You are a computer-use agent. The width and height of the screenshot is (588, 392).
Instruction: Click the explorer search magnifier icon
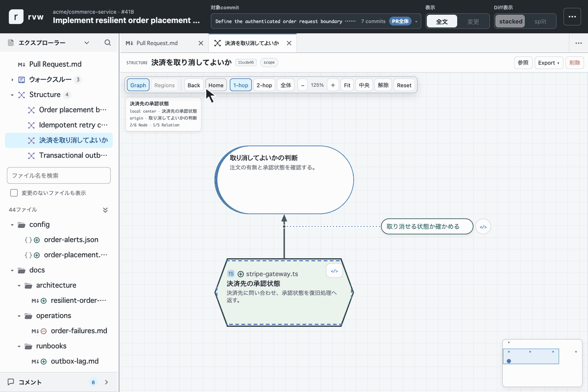[108, 43]
